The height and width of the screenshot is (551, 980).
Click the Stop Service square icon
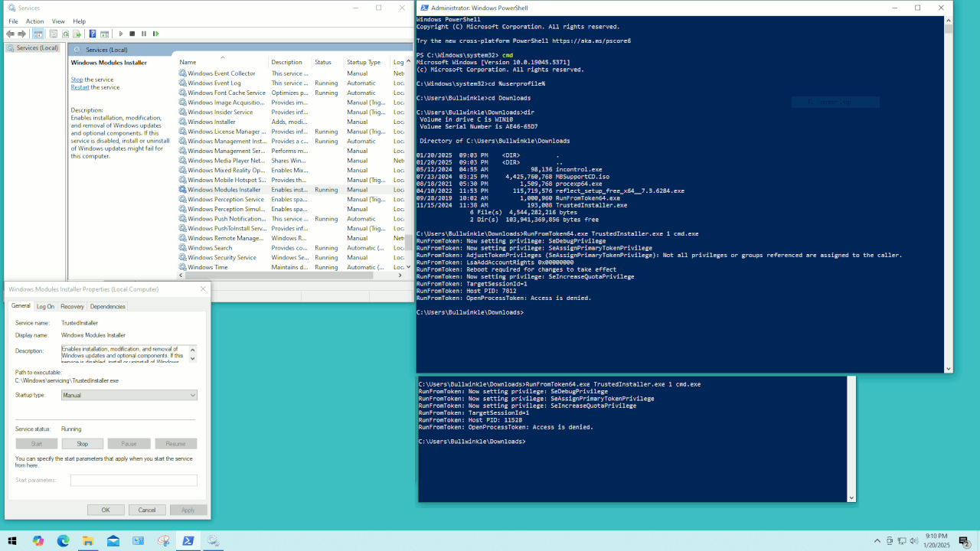coord(132,34)
